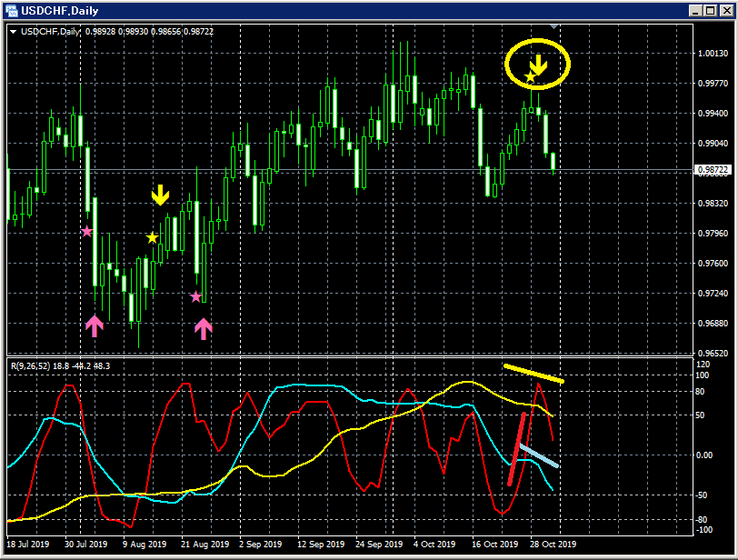The image size is (738, 560).
Task: Click the OHLC values text after USDCHF,Daily
Action: pyautogui.click(x=149, y=32)
